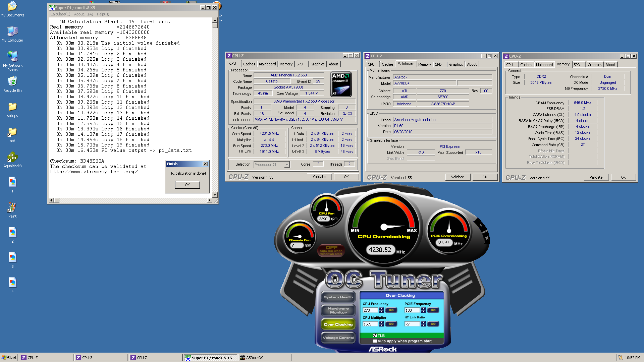Switch to Caches tab in first CPU-Z

(x=249, y=64)
